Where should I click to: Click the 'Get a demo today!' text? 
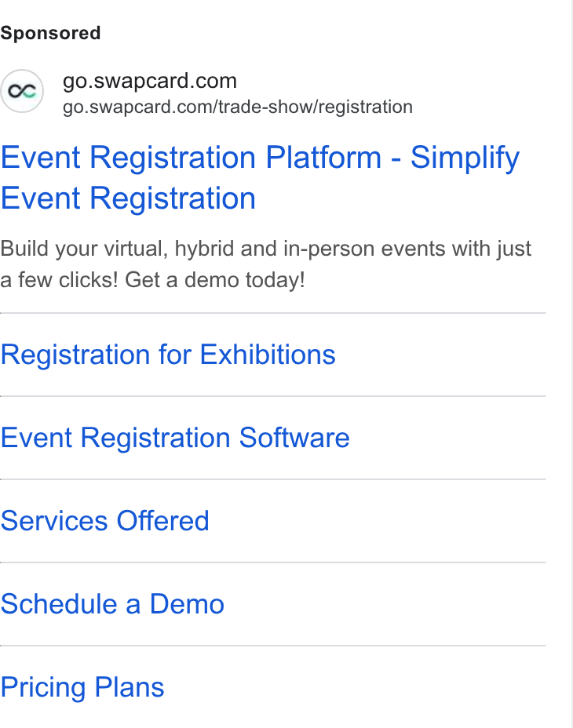(215, 280)
